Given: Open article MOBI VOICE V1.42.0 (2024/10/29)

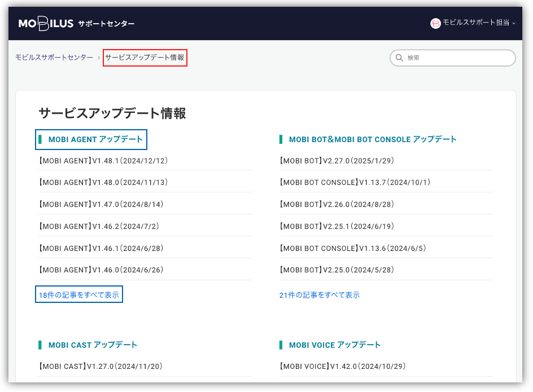Looking at the screenshot, I should tap(343, 366).
